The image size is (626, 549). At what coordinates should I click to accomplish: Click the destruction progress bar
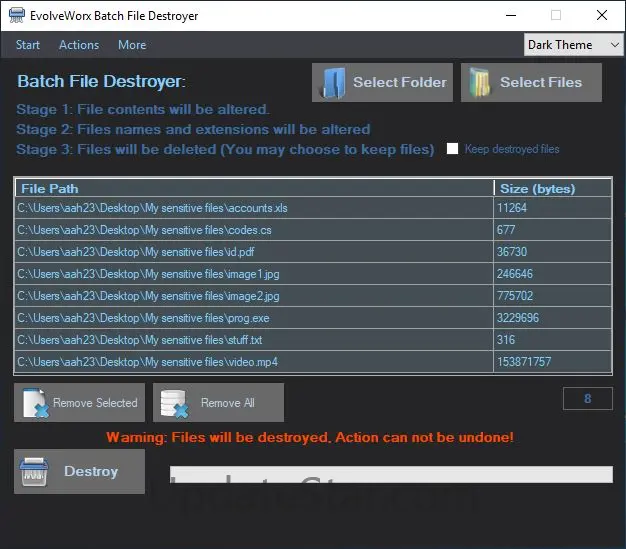click(391, 474)
